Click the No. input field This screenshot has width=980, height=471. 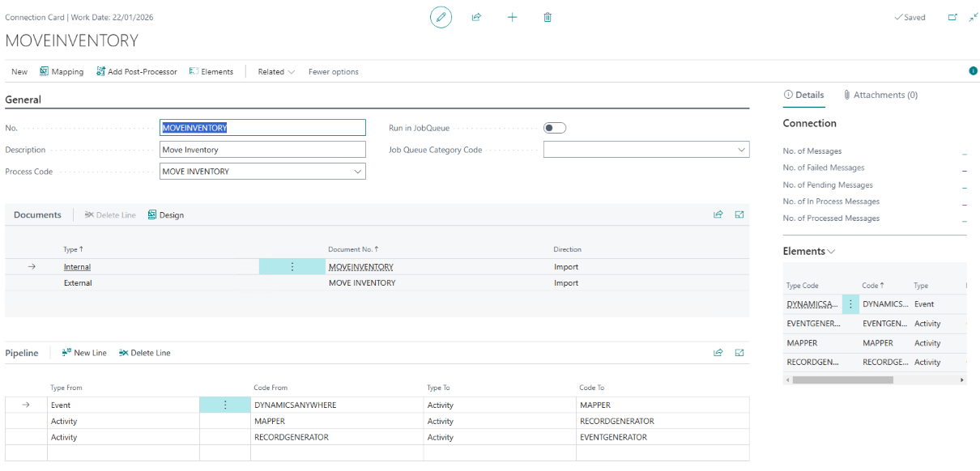[x=262, y=128]
